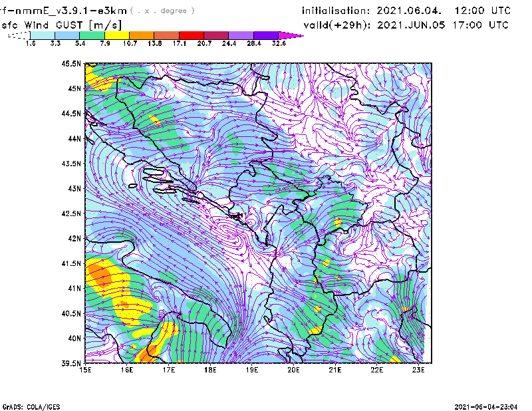This screenshot has height=411, width=532.
Task: Click the crimson 20.7–24.4 legend swatch
Action: 216,35
